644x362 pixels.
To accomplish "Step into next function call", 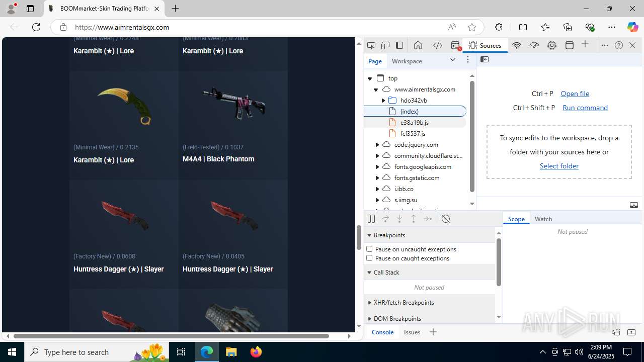I will pos(399,219).
